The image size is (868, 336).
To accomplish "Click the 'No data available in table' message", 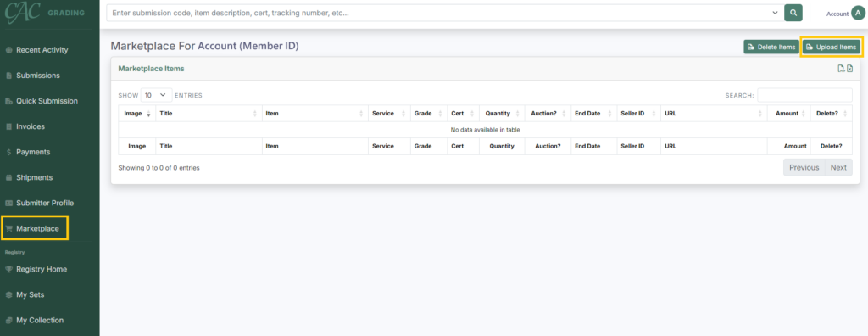I will (486, 130).
